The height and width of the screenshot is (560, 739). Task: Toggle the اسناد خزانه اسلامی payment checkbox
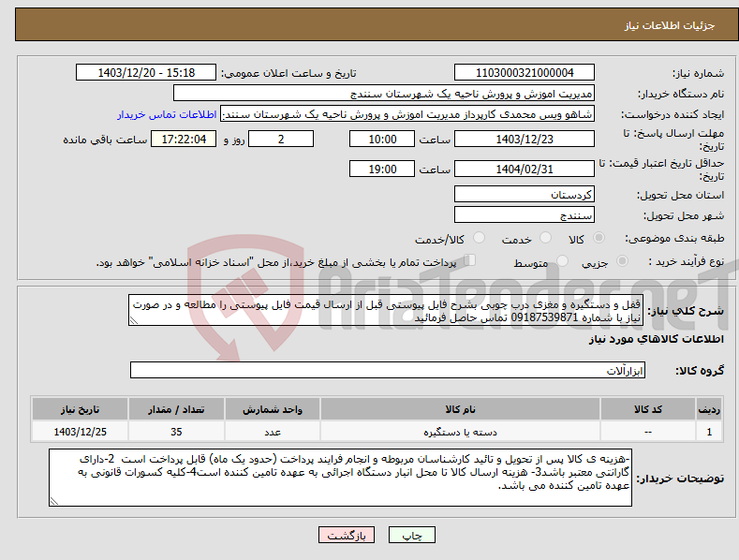pos(470,259)
